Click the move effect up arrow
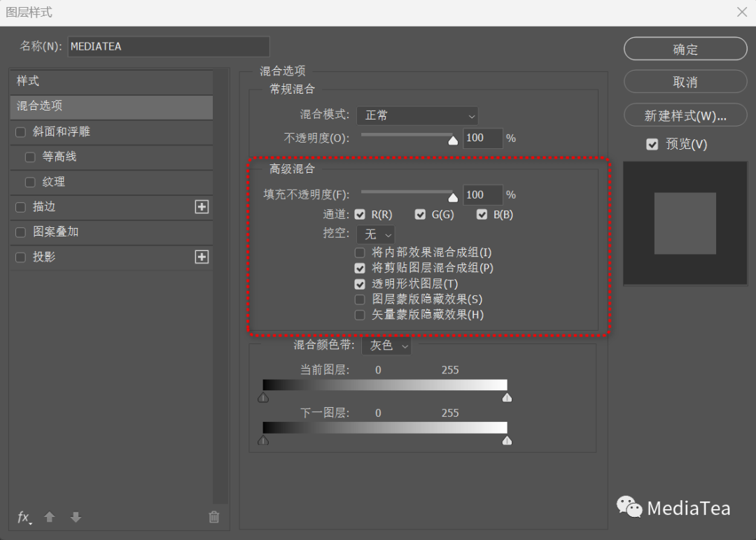 click(49, 517)
